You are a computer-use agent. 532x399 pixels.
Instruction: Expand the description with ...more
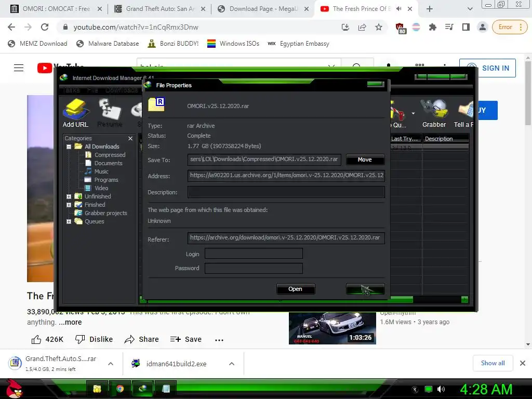[70, 322]
